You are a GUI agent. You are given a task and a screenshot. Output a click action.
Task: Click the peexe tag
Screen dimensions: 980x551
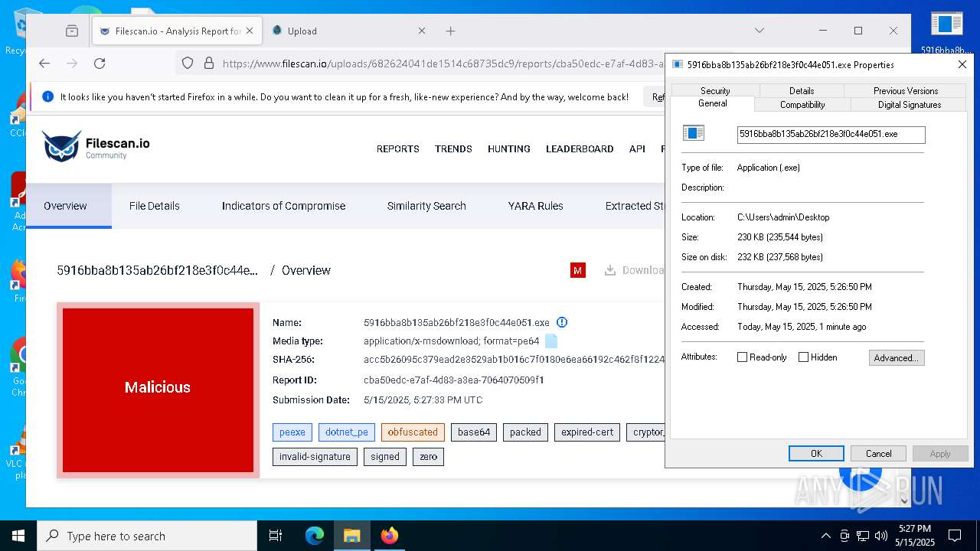pos(292,432)
